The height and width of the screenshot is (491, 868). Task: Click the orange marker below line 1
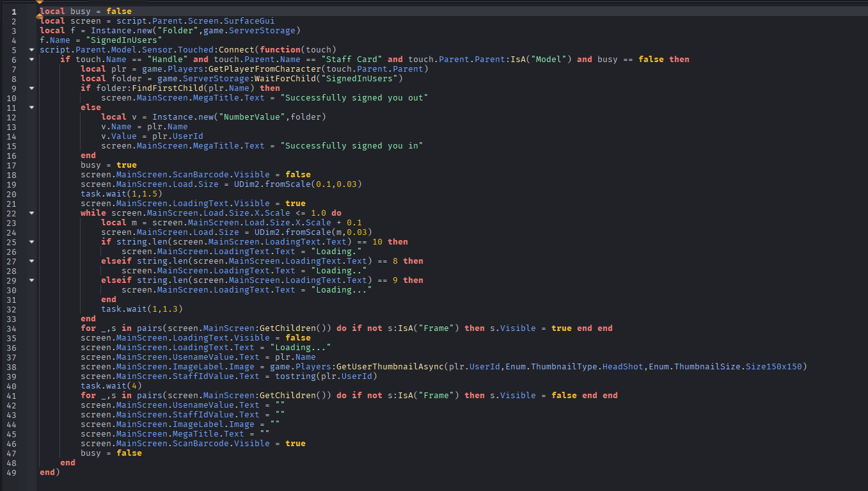(39, 16)
